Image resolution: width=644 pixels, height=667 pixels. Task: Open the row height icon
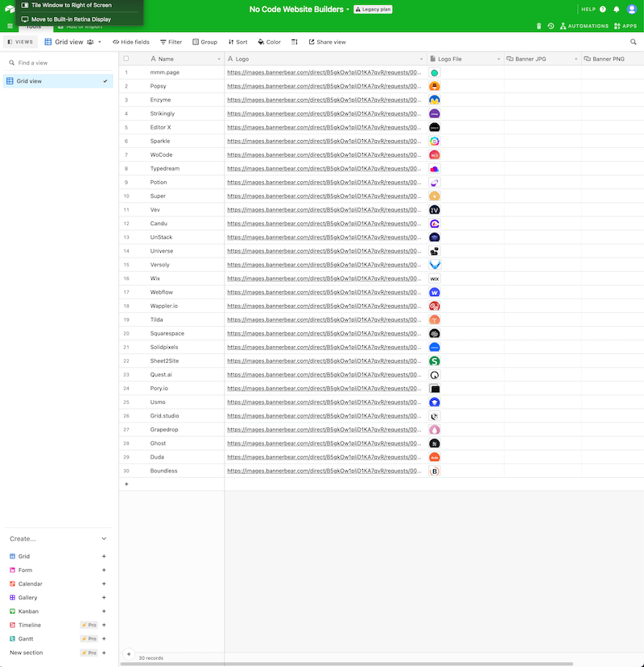294,42
